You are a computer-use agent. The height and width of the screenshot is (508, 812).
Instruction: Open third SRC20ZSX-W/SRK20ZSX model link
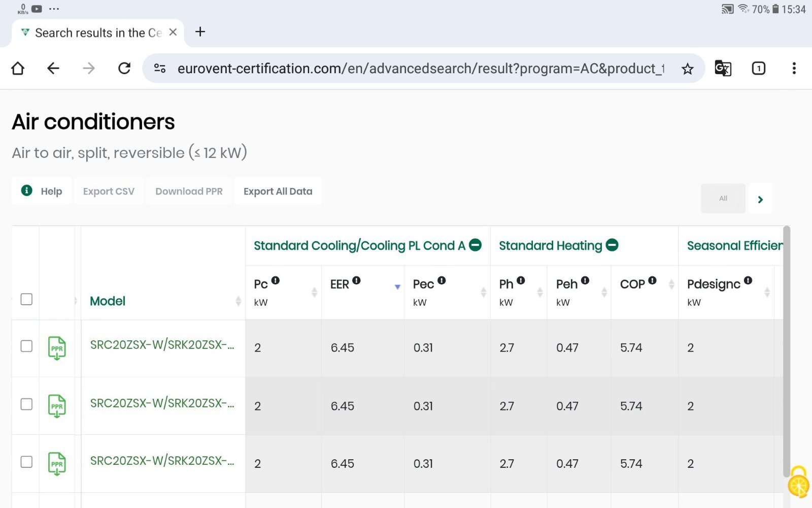tap(162, 461)
